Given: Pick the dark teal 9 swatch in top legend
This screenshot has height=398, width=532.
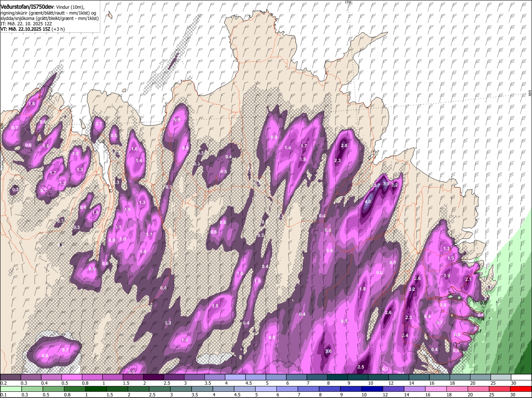Looking at the screenshot, I should pos(358,377).
